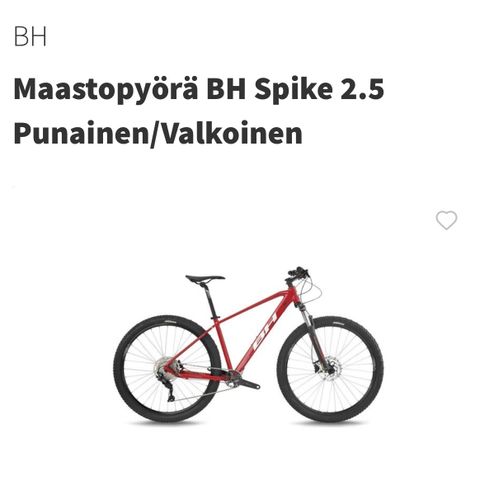Open the red mountain bike product image
480x500 pixels.
click(x=248, y=345)
